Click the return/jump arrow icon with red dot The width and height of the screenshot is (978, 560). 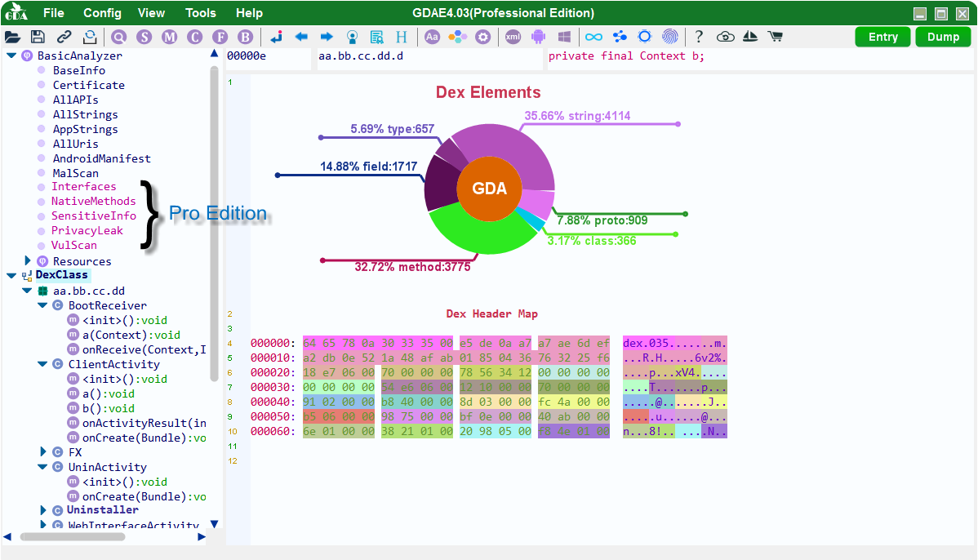(276, 37)
